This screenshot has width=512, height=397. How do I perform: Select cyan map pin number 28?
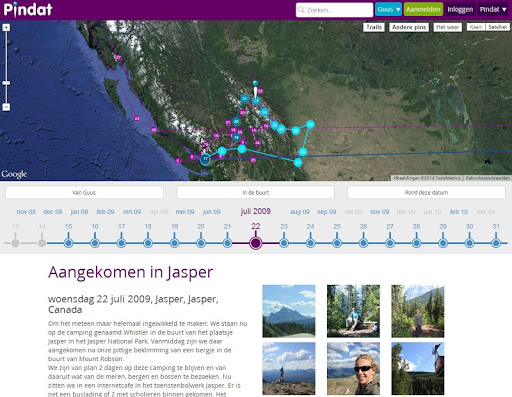click(310, 125)
